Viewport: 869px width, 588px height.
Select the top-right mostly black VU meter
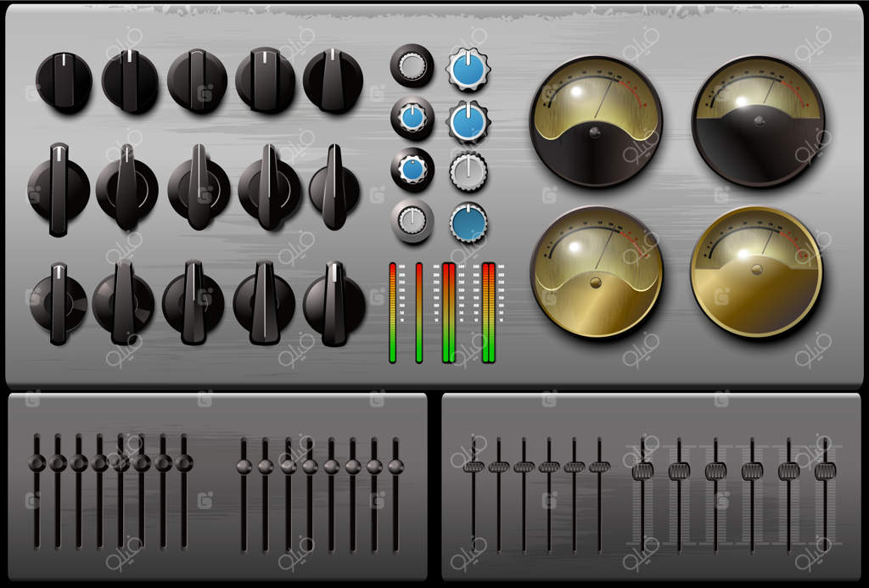click(759, 121)
